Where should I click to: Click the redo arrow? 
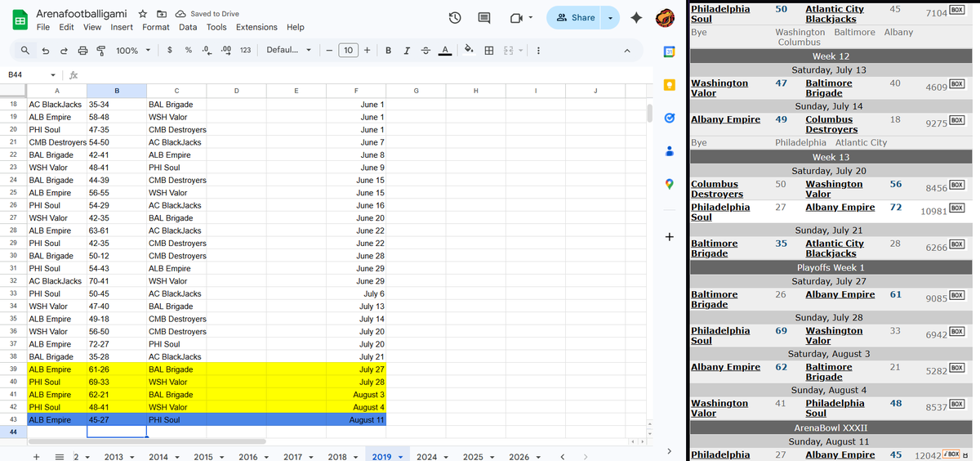click(x=65, y=51)
